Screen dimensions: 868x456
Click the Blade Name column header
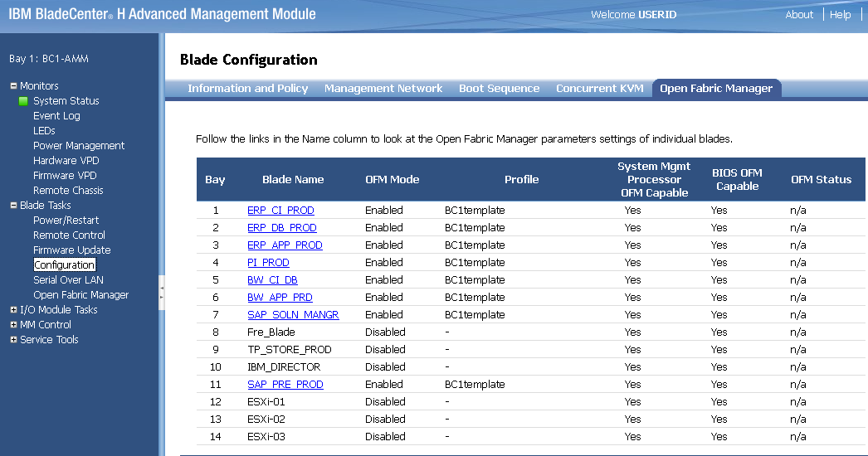click(x=293, y=179)
